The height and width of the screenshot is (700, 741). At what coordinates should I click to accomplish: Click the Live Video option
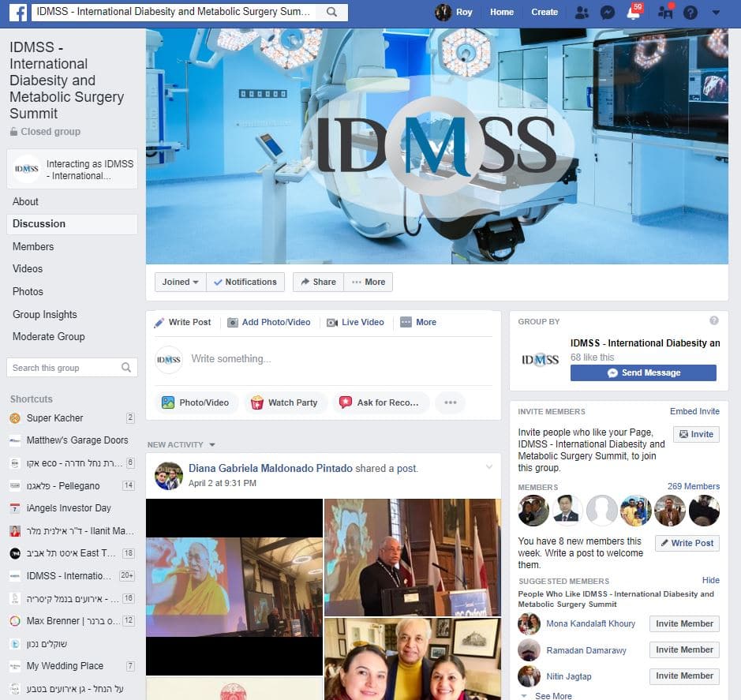[355, 322]
